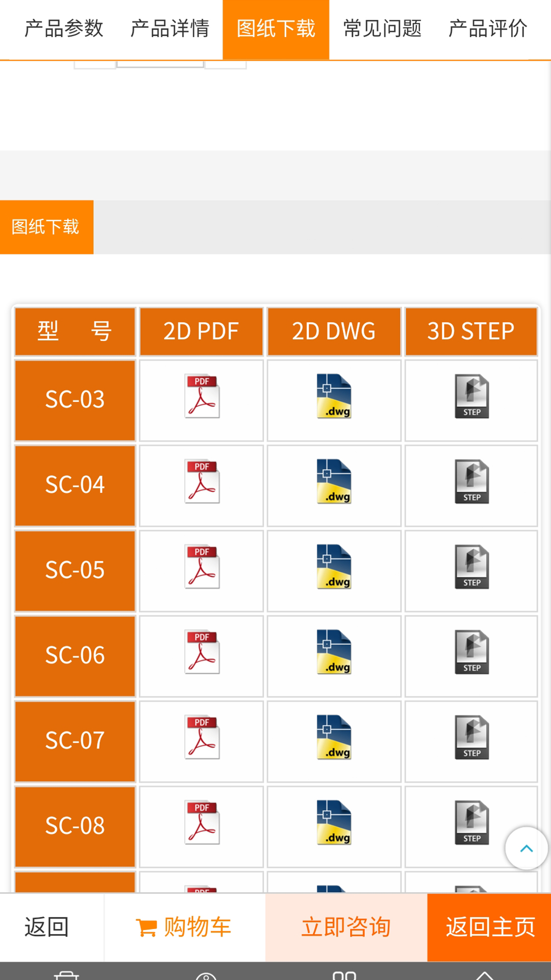Open the SC-06 PDF drawing
551x980 pixels.
click(202, 652)
